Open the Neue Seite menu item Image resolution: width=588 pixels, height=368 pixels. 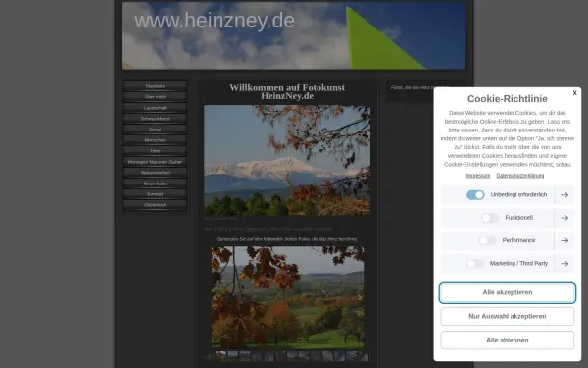155,184
